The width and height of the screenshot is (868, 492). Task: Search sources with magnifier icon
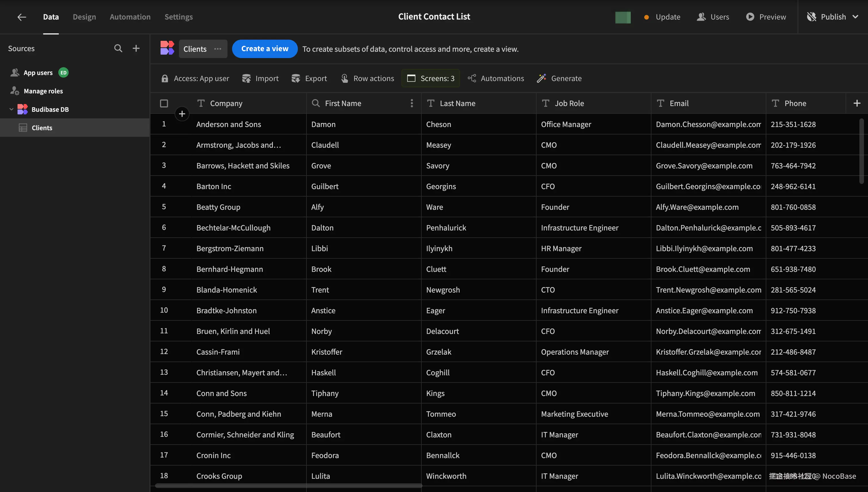(x=118, y=48)
